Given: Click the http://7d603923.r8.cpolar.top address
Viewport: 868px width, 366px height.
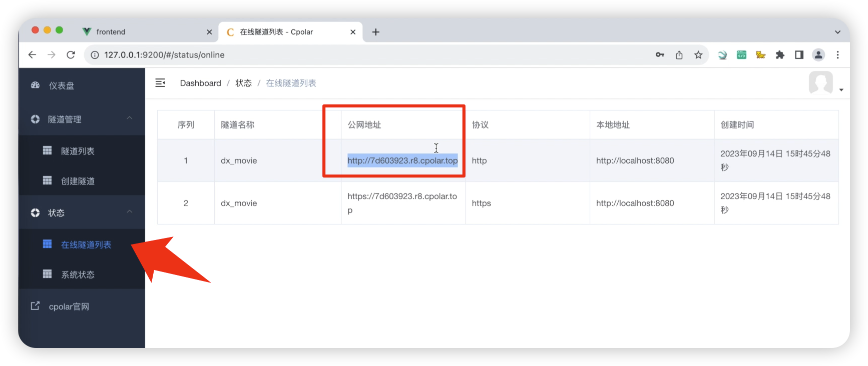Looking at the screenshot, I should pos(402,160).
